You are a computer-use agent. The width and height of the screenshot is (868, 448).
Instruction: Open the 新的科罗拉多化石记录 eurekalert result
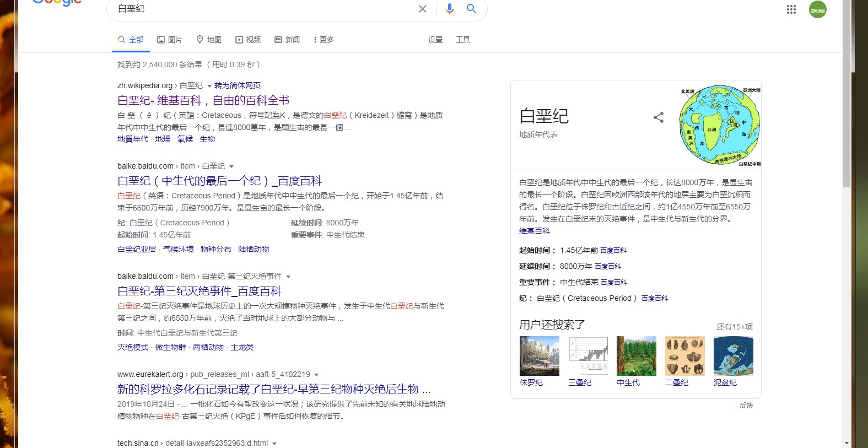click(274, 389)
